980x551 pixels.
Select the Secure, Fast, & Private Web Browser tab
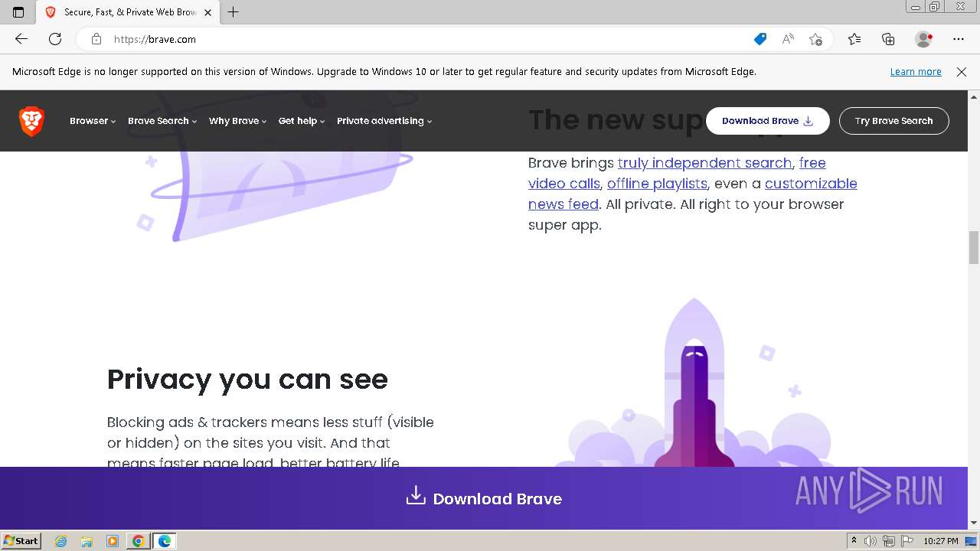point(128,12)
